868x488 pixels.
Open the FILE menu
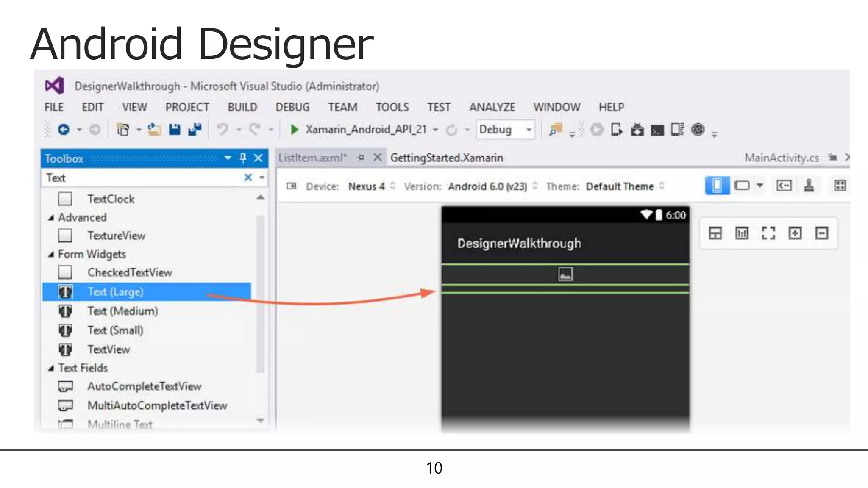click(54, 107)
